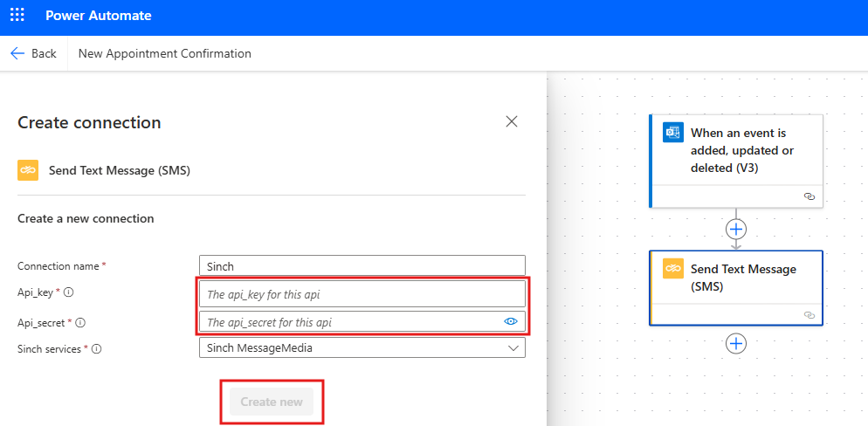The image size is (868, 426).
Task: Click the Sinch icon beside Send Text Message (SMS) heading
Action: click(28, 171)
